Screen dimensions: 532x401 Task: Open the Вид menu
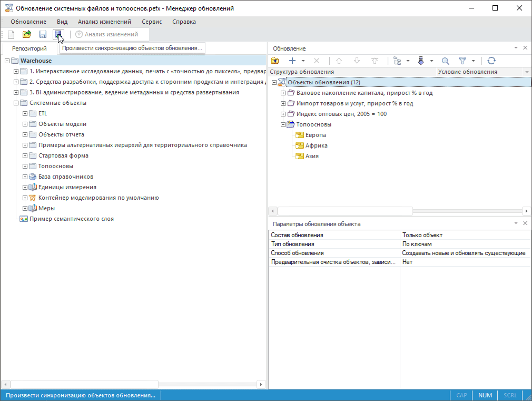pos(62,22)
